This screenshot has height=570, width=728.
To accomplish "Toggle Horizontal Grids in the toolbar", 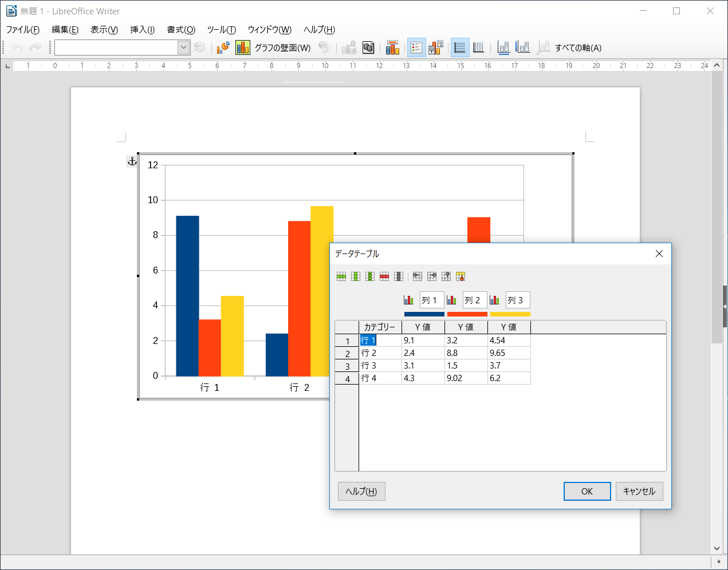I will pos(460,47).
